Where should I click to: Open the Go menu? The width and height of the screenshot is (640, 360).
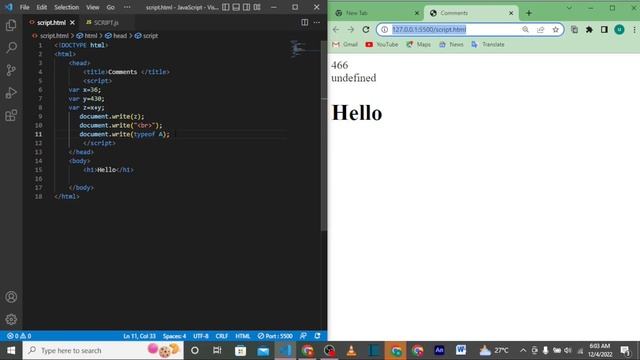coord(111,7)
